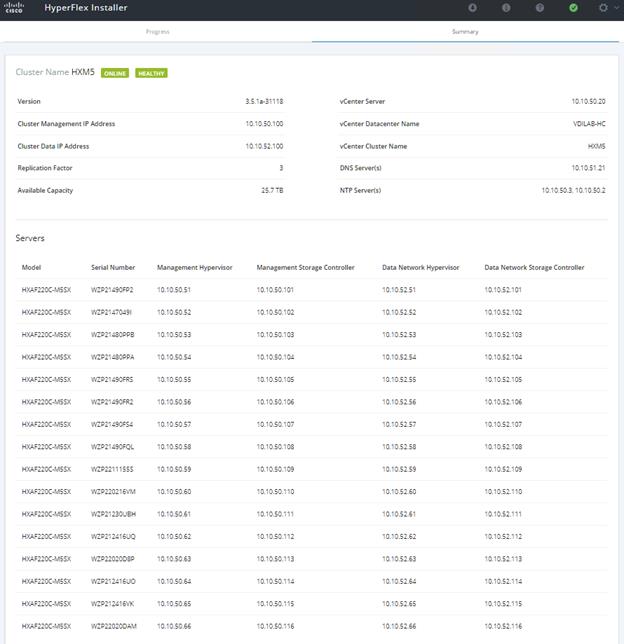Select data storage controller IP 10.10.52.109

[x=503, y=469]
